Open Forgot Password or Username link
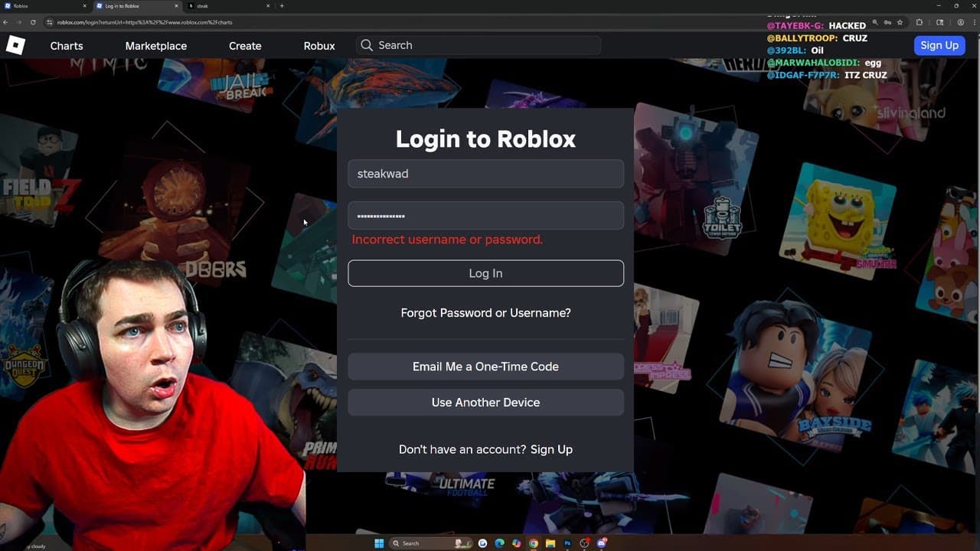The image size is (980, 551). 485,312
